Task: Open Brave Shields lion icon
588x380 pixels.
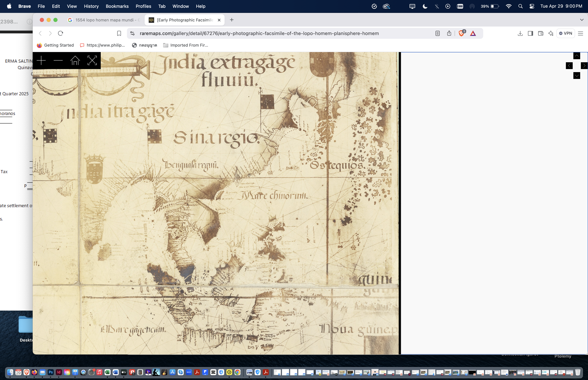Action: coord(461,33)
